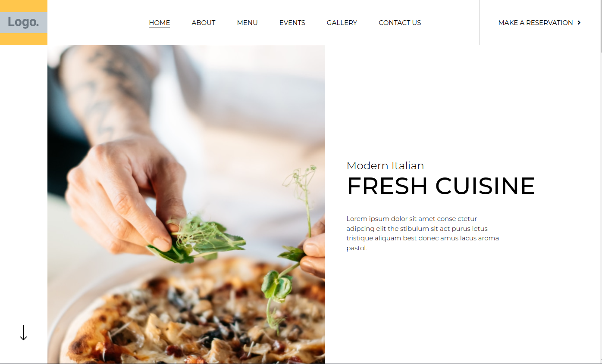Go to the ABOUT page
Viewport: 602px width, 364px height.
click(204, 23)
